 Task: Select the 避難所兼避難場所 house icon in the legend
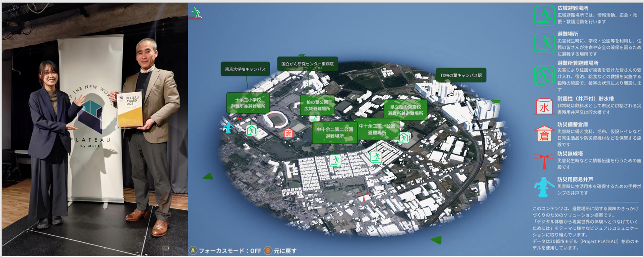point(544,76)
